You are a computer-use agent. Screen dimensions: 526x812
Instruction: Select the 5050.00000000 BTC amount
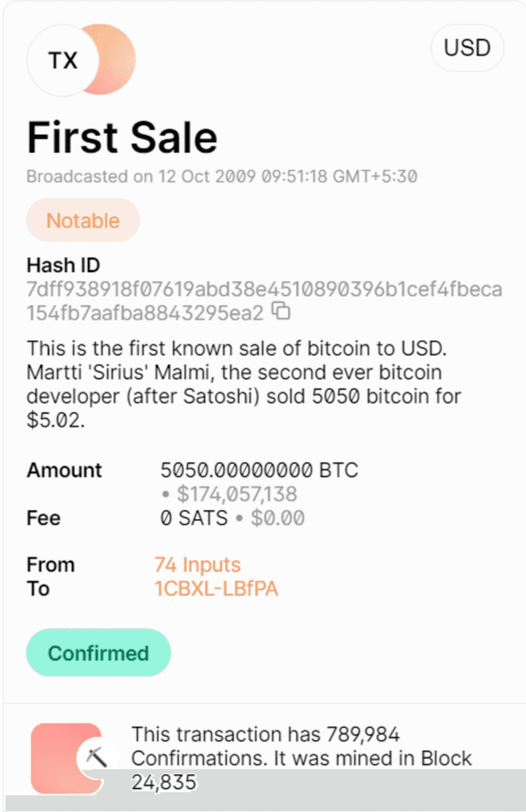pos(259,469)
